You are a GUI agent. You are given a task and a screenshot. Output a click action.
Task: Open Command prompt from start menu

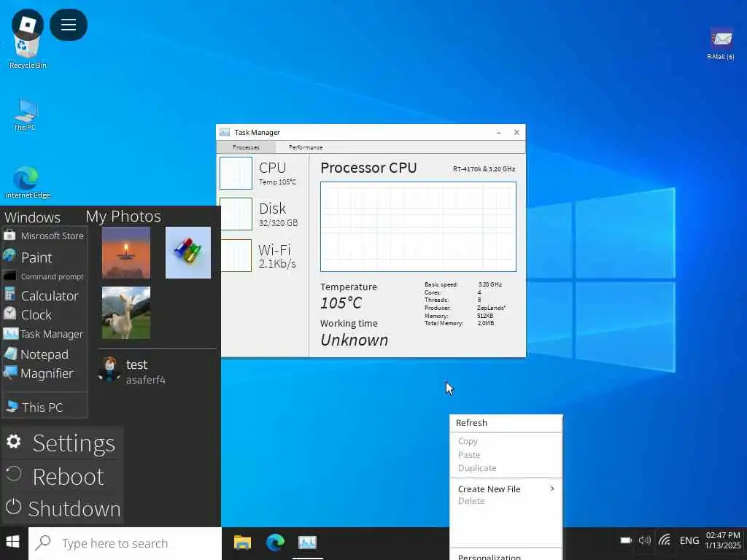pos(43,276)
